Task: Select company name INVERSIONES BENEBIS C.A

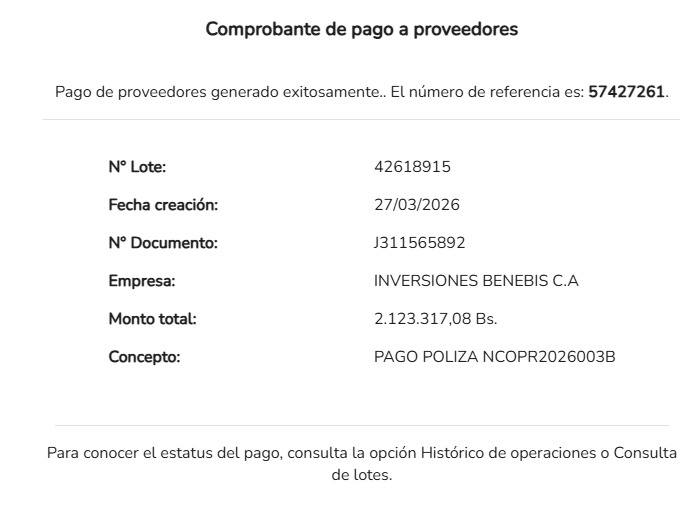Action: (475, 281)
